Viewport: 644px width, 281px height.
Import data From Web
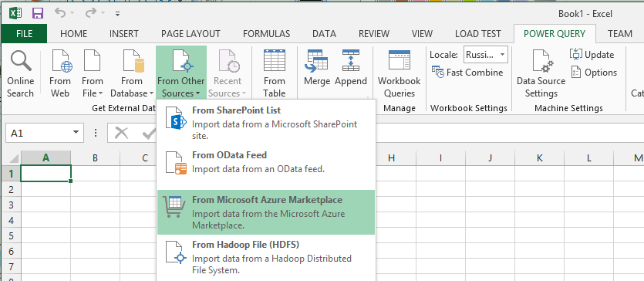[60, 74]
